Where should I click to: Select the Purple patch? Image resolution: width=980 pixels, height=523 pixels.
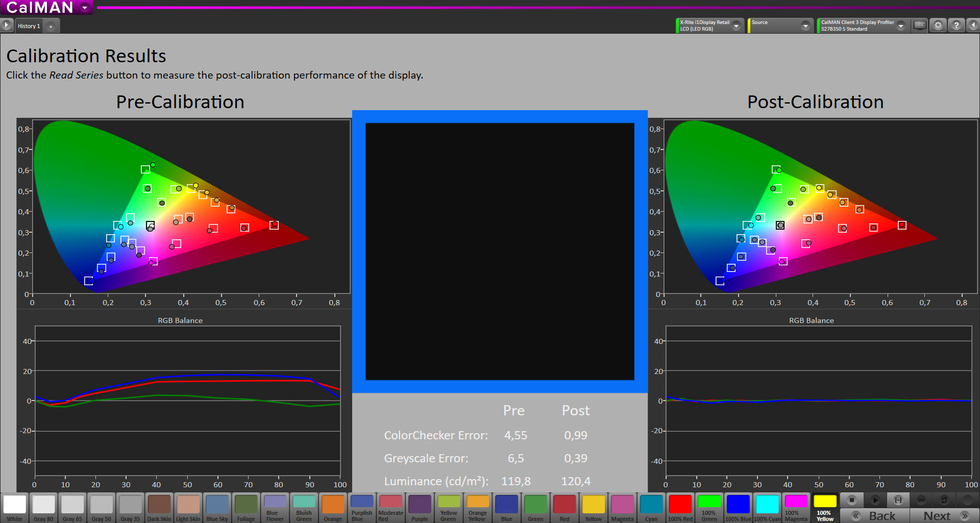click(x=420, y=508)
